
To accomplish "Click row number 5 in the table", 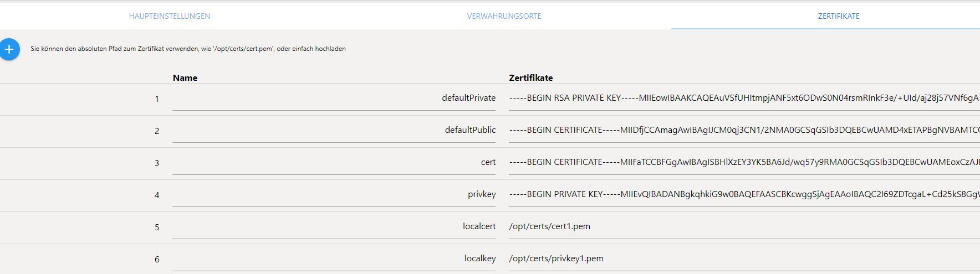I will [x=157, y=228].
